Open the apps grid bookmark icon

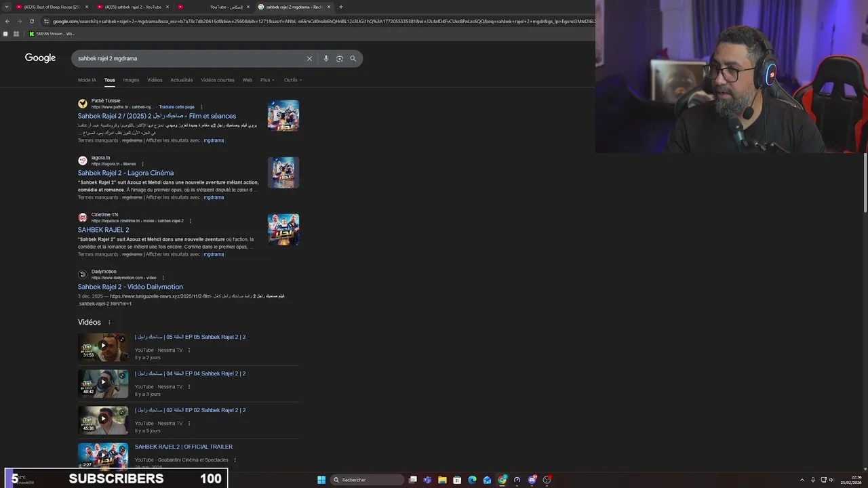[x=16, y=33]
